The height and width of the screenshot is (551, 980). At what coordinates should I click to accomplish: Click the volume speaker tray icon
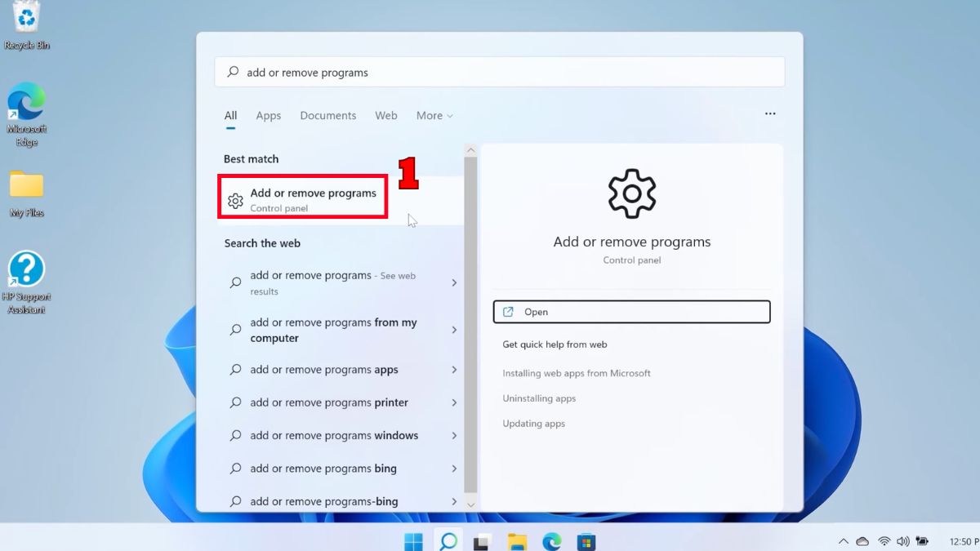click(x=903, y=541)
